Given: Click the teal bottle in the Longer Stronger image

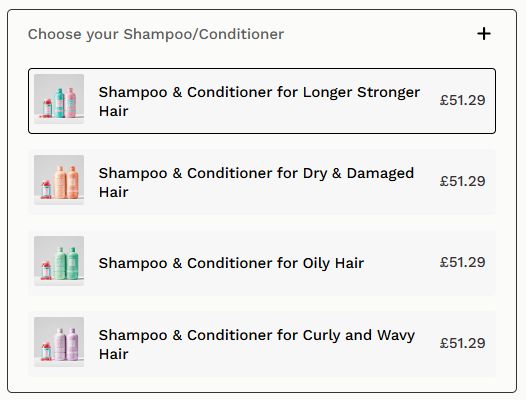Looking at the screenshot, I should tap(59, 103).
